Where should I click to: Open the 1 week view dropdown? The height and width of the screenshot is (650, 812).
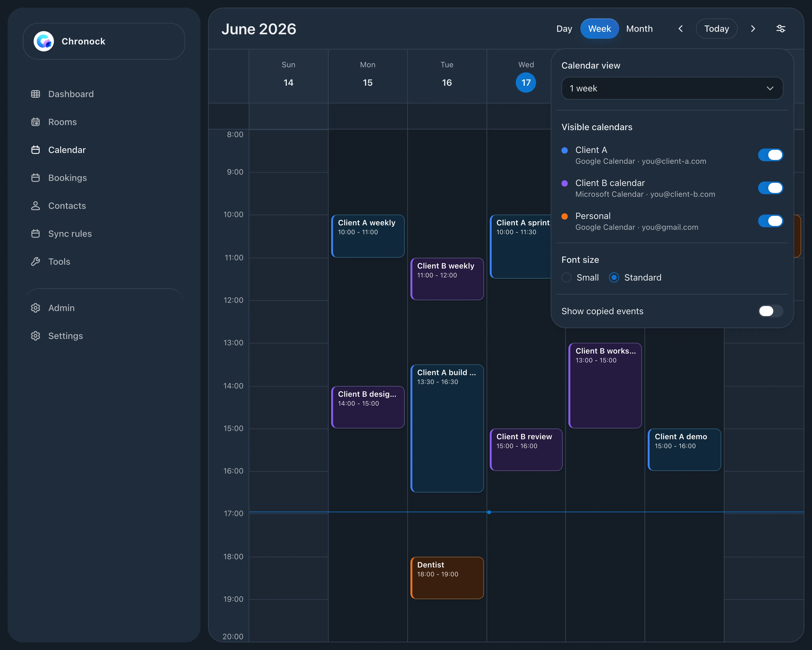tap(672, 89)
